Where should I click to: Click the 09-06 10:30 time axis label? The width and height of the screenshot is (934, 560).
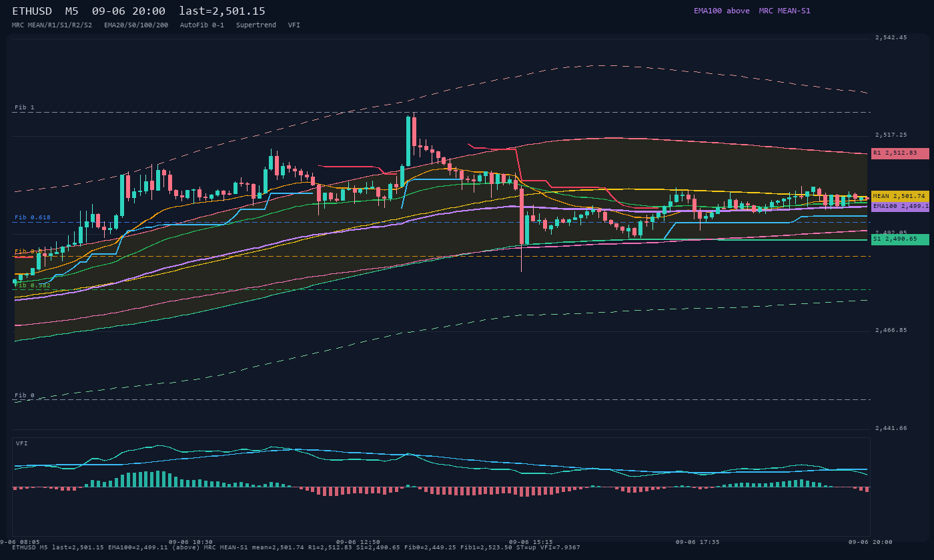[191, 542]
